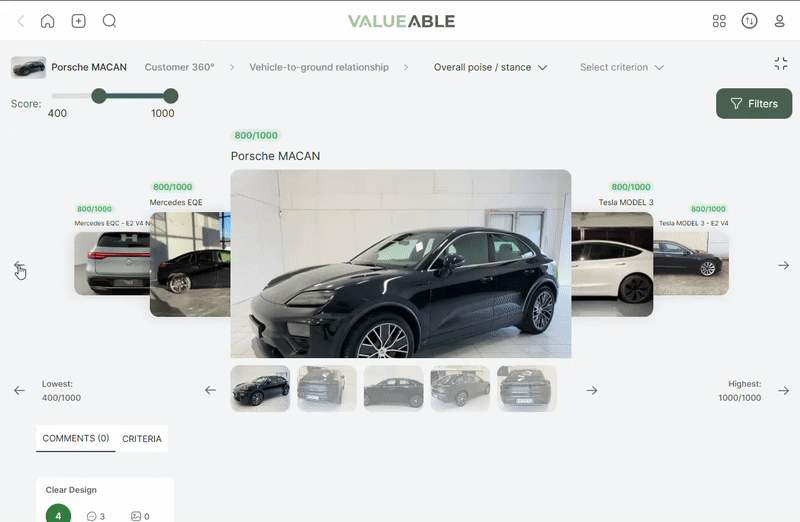This screenshot has width=800, height=522.
Task: Open the Filters button
Action: pos(754,104)
